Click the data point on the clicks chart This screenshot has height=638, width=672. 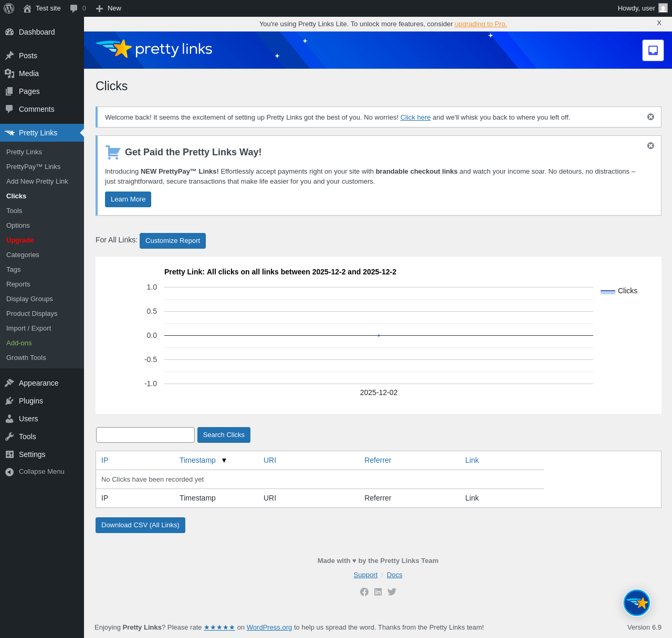(379, 335)
